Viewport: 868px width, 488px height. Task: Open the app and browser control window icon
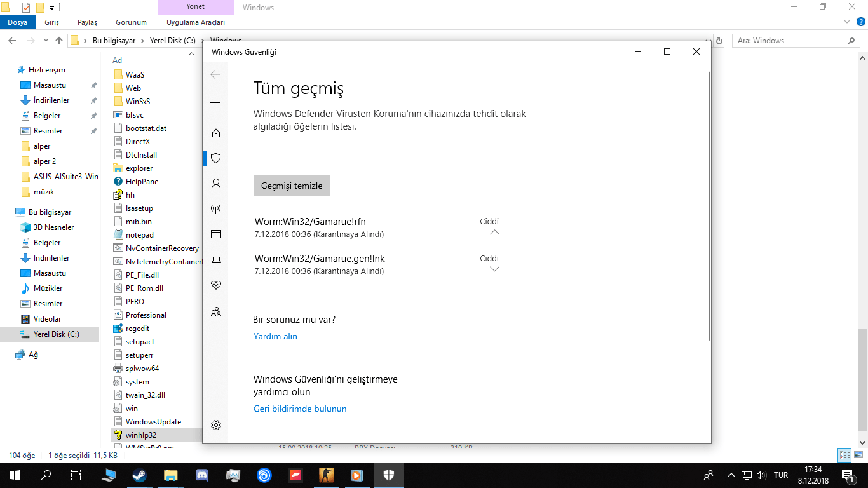tap(216, 234)
